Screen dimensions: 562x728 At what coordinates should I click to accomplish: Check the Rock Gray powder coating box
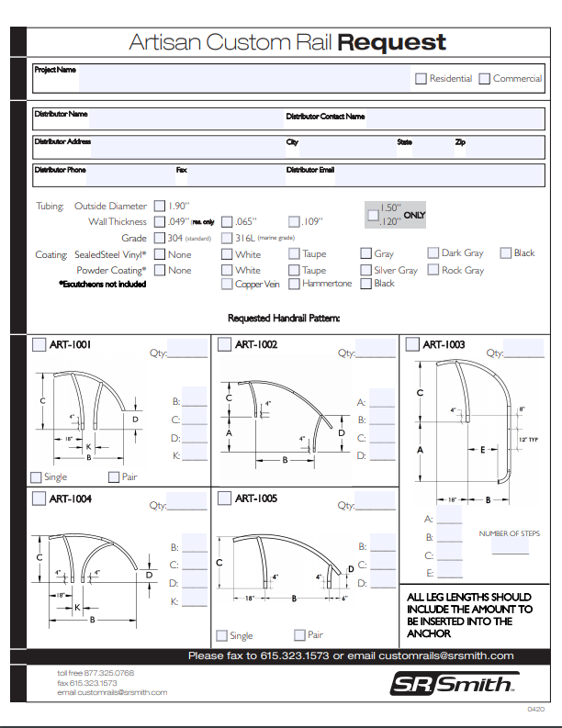[433, 270]
